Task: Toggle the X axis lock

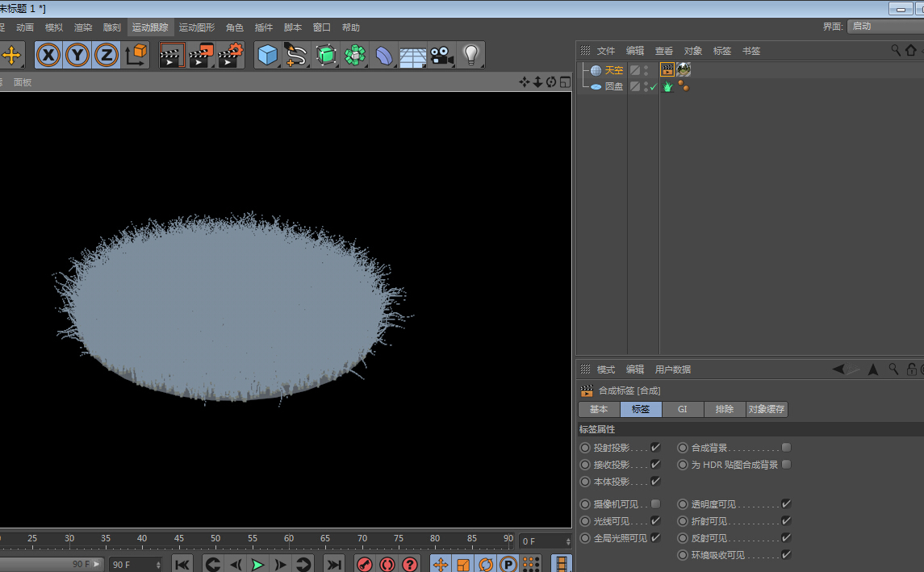Action: (48, 56)
